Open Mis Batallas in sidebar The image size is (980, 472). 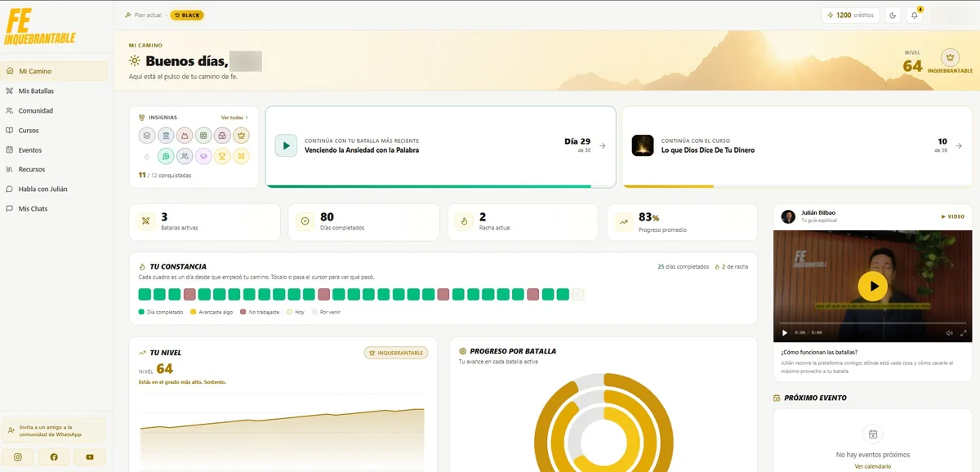(x=56, y=91)
